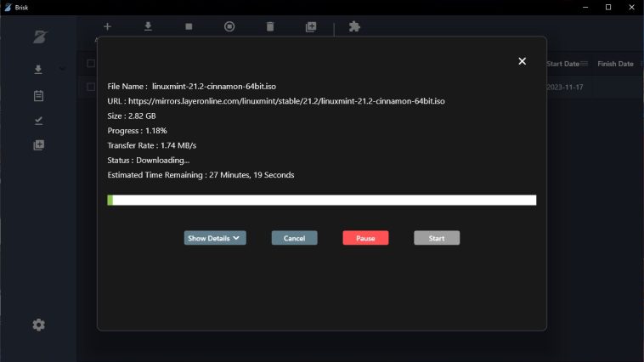Click the 2023-11-17 start date cell
Image resolution: width=644 pixels, height=362 pixels.
click(565, 88)
